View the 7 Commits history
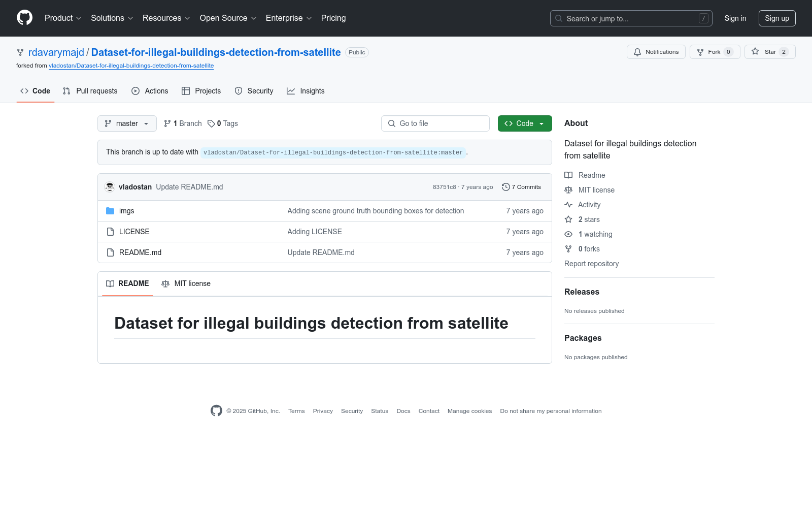Image resolution: width=812 pixels, height=508 pixels. coord(521,187)
